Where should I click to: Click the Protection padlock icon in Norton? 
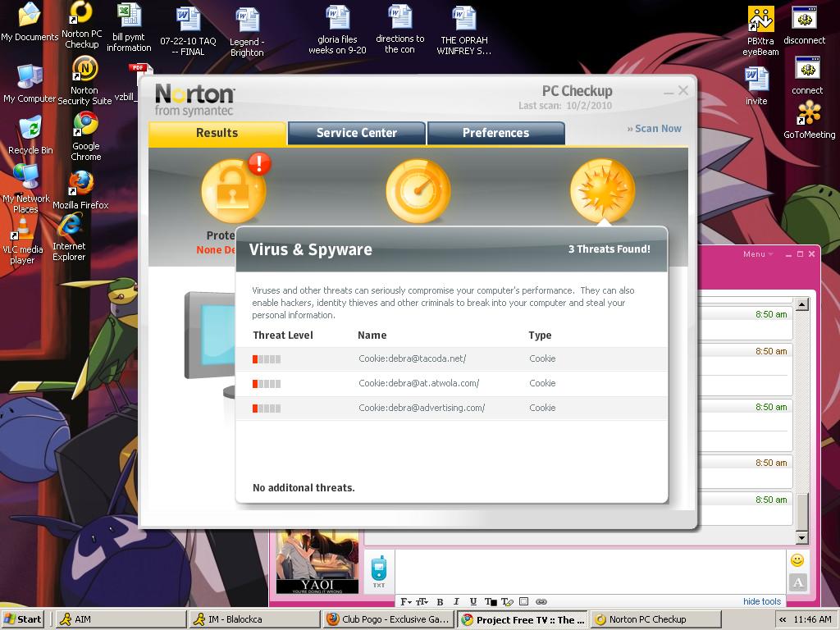233,191
